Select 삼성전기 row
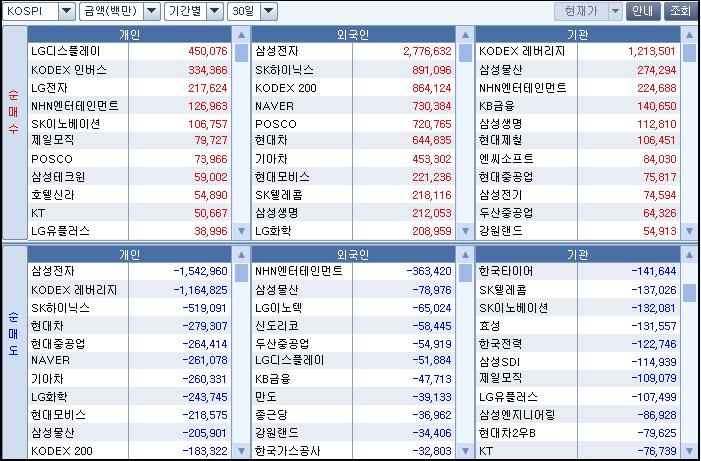This screenshot has height=461, width=701. (x=578, y=195)
